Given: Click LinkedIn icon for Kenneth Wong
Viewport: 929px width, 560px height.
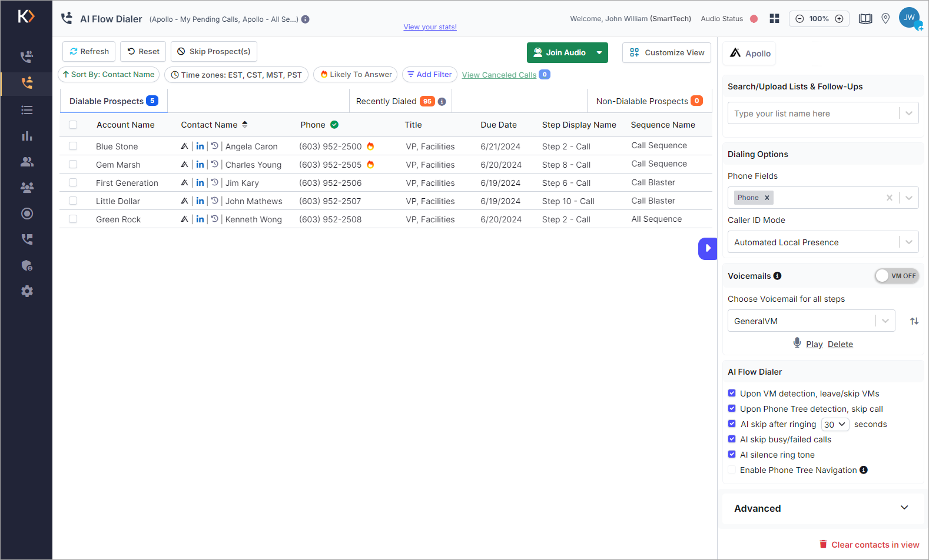Looking at the screenshot, I should [x=200, y=219].
